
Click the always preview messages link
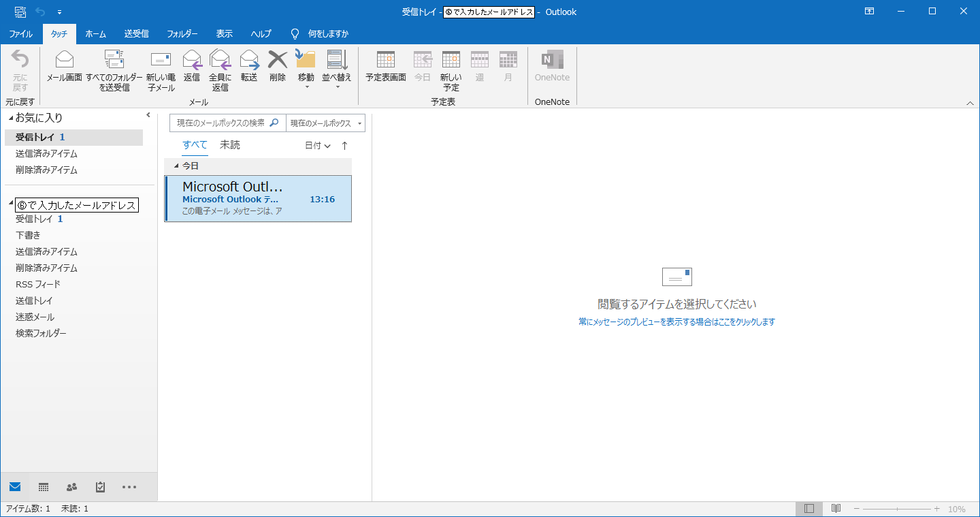[676, 322]
